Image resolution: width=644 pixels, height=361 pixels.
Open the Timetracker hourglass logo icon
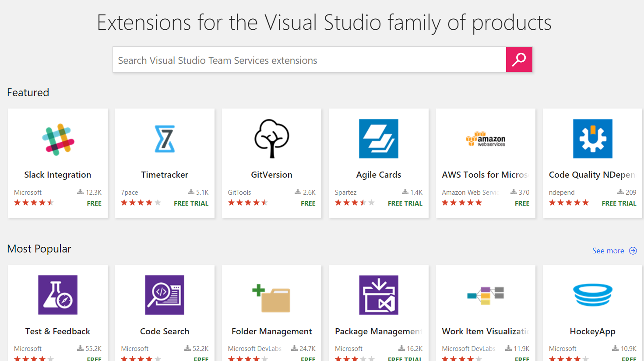165,139
